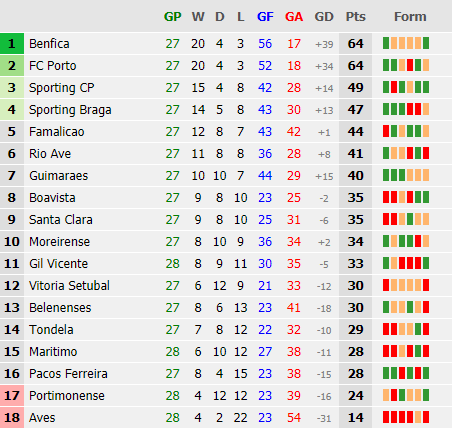Open the Benfica team link

(x=49, y=44)
